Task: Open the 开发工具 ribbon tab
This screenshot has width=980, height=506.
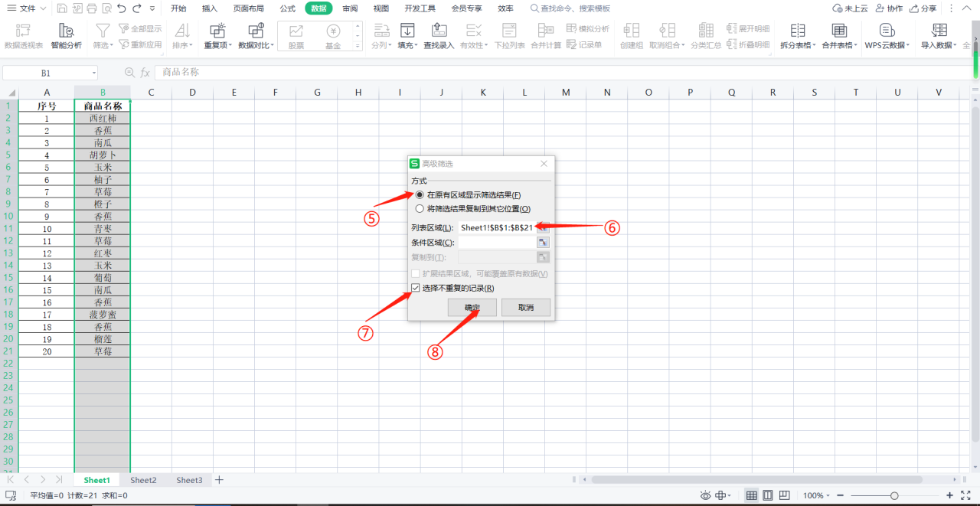Action: point(420,8)
